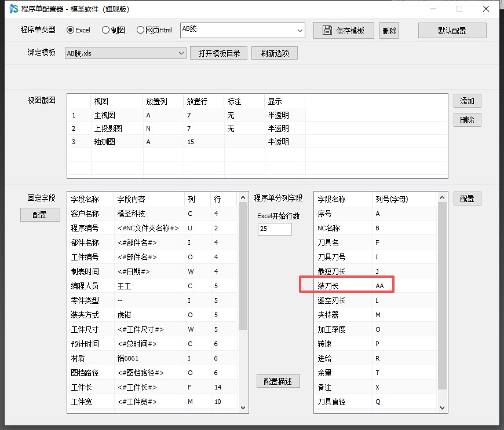Viewport: 504px width, 430px height.
Task: Select the 序号 column field row
Action: tap(376, 214)
